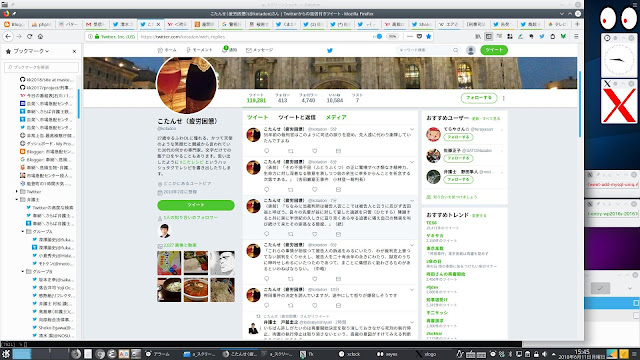
Task: Click the Firefox reload page icon
Action: pyautogui.click(x=29, y=36)
